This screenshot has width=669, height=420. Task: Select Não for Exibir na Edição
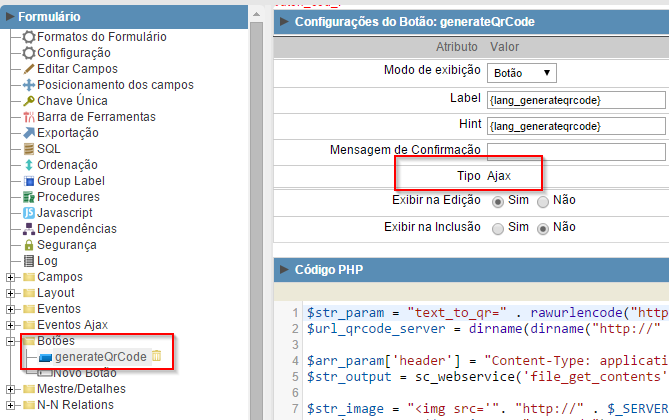(543, 201)
